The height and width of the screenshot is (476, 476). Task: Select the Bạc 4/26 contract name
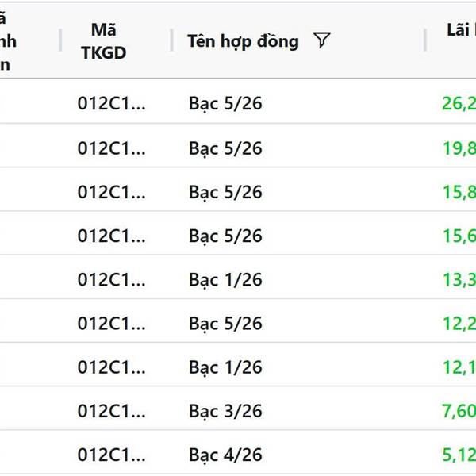click(x=225, y=455)
